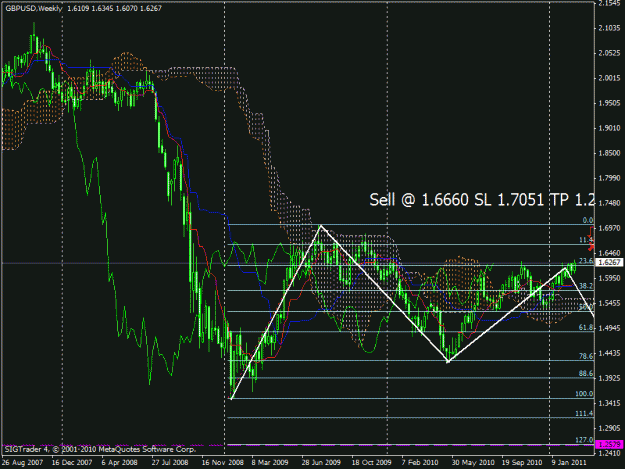Image resolution: width=625 pixels, height=469 pixels.
Task: Select the Fibonacci 111.4 level label
Action: [584, 414]
